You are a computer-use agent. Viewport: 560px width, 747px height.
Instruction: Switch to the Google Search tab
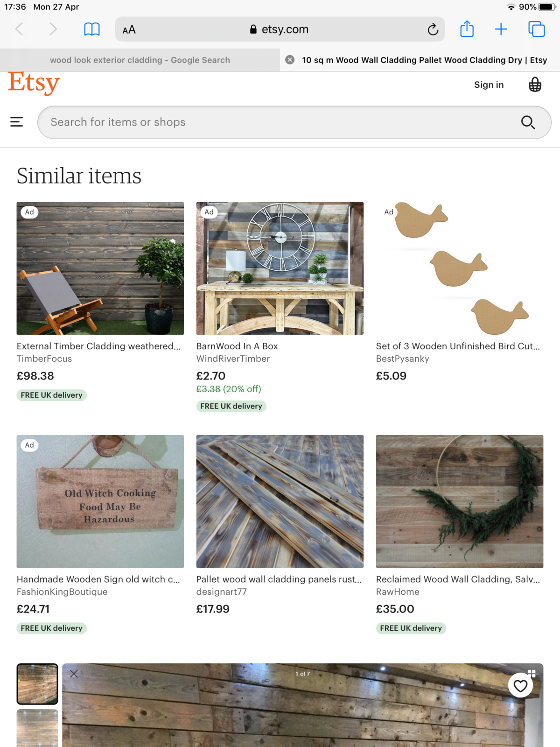tap(140, 60)
